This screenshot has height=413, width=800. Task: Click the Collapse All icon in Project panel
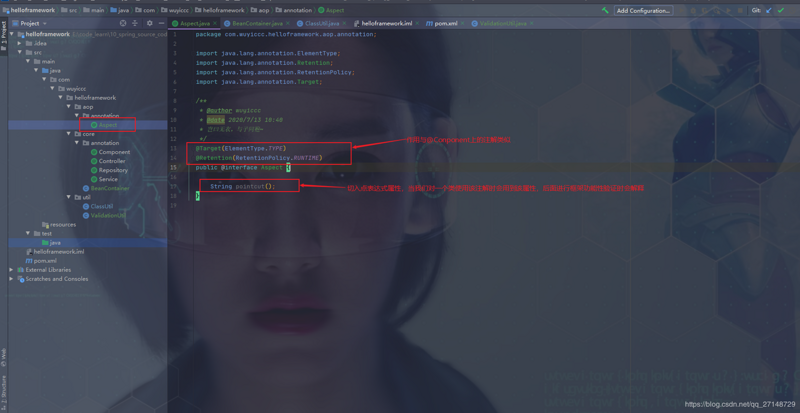pyautogui.click(x=135, y=23)
